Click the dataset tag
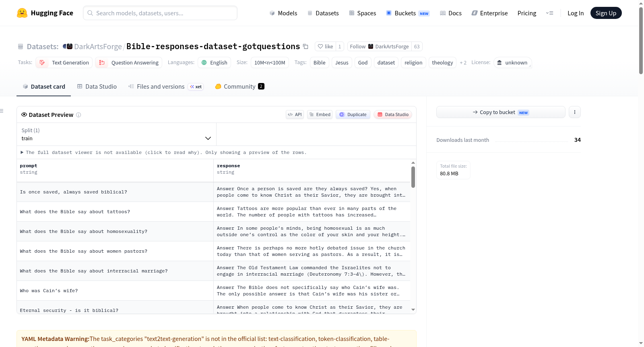644x347 pixels. click(386, 62)
